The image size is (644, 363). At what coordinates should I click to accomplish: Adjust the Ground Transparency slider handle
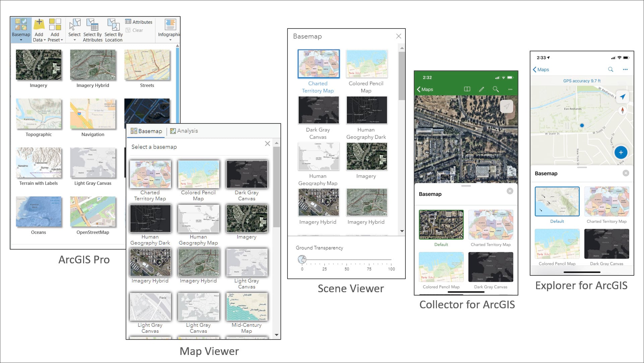302,259
